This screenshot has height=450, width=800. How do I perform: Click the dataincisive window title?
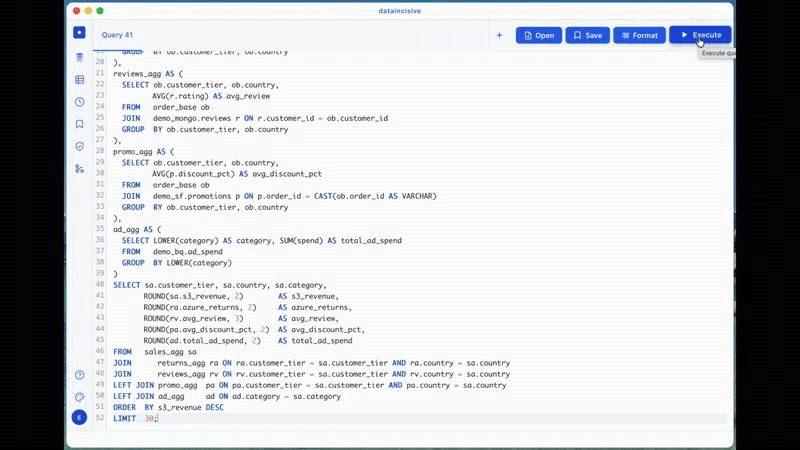tap(399, 11)
